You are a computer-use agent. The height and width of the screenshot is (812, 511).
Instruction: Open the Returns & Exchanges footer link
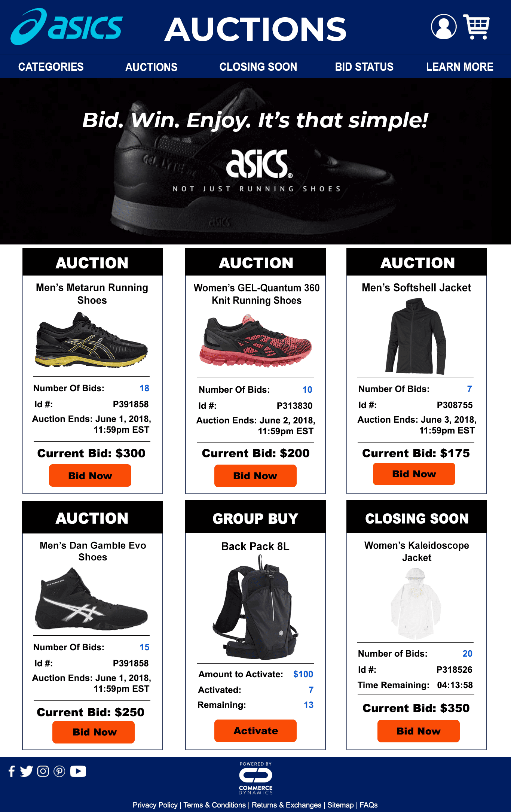[287, 805]
